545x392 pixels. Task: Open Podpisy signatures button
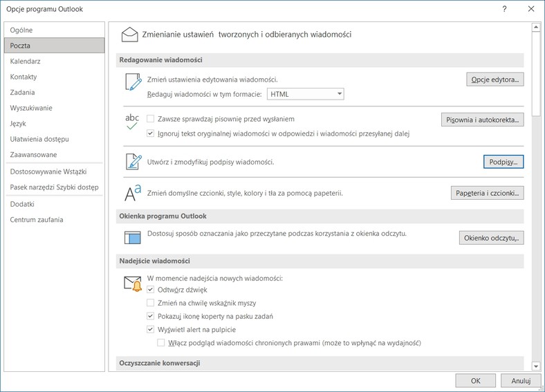tap(504, 162)
